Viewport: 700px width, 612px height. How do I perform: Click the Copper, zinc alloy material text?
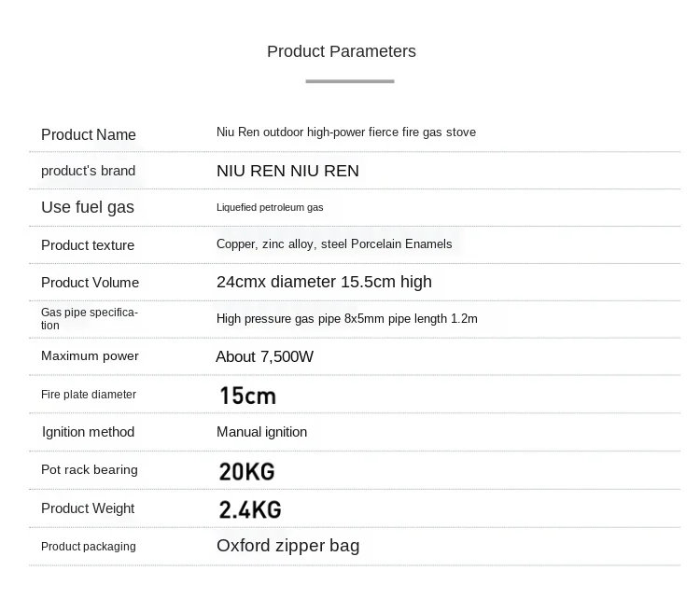pyautogui.click(x=334, y=243)
